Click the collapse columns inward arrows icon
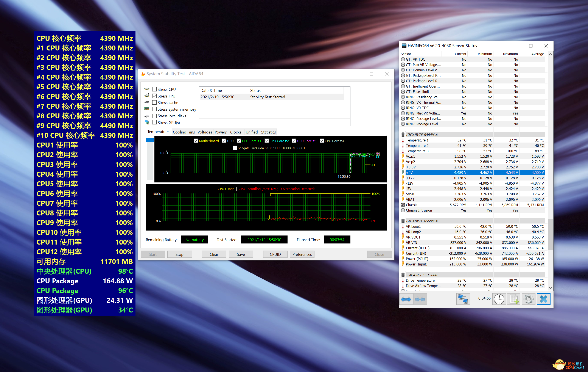This screenshot has width=588, height=372. 420,299
